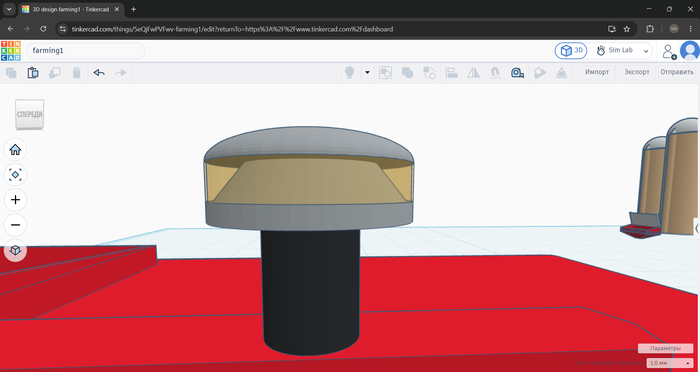Click the drop to workplane icon
Screen dimensions: 700x372
click(x=562, y=73)
